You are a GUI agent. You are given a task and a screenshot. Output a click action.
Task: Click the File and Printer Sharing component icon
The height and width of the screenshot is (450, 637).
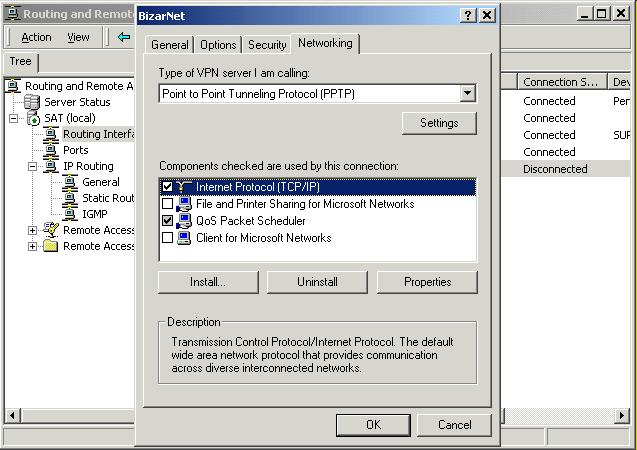pos(184,204)
